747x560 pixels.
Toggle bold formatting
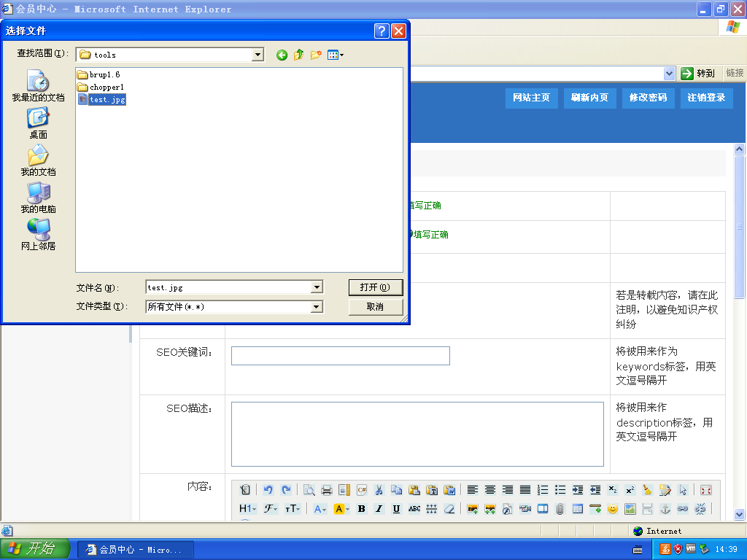point(362,508)
